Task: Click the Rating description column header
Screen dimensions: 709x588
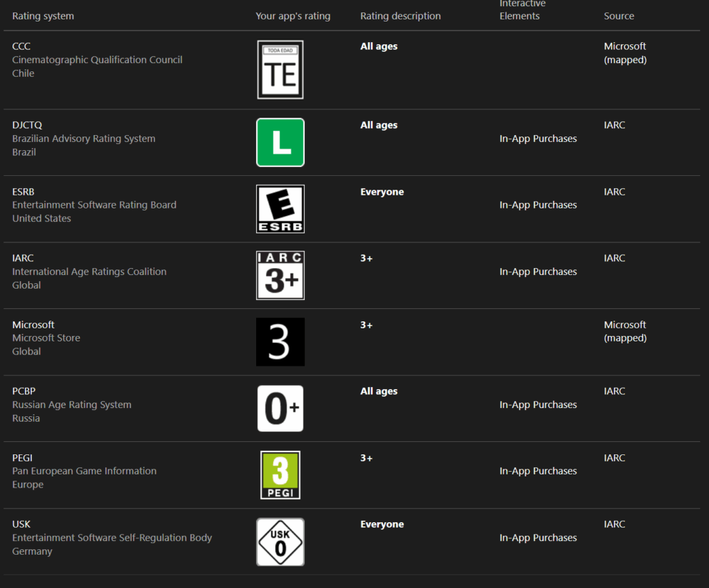Action: pos(401,16)
